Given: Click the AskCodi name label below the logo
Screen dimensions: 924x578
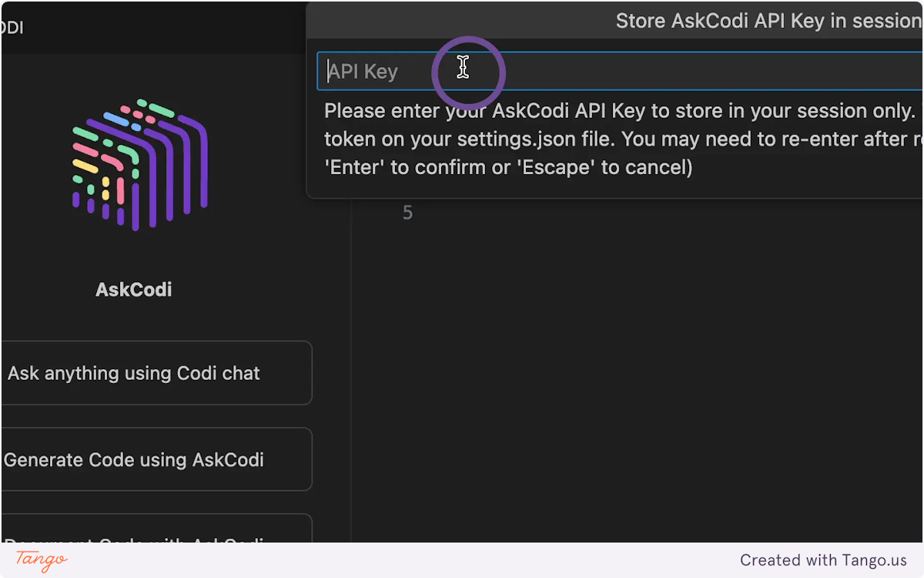Looking at the screenshot, I should point(134,290).
